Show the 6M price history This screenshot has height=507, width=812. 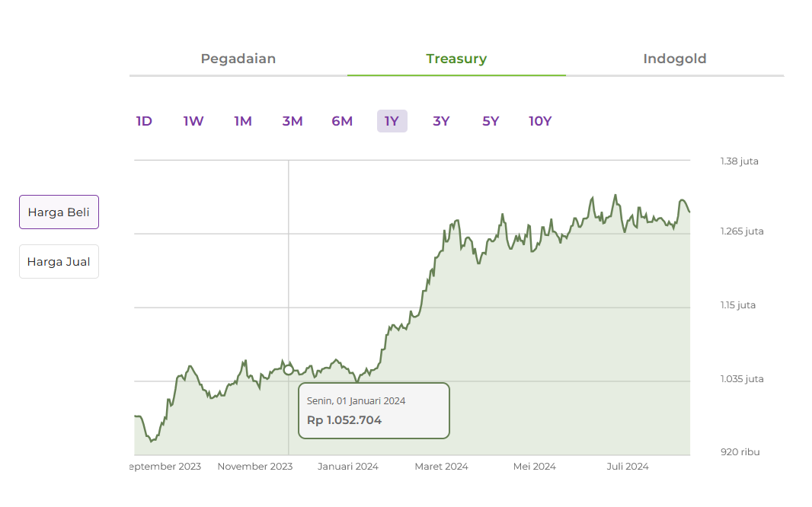pyautogui.click(x=342, y=121)
